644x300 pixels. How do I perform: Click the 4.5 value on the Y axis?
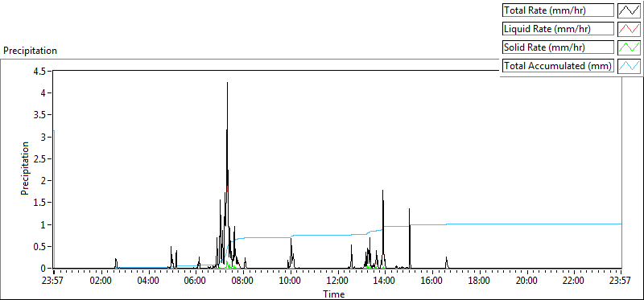[42, 71]
